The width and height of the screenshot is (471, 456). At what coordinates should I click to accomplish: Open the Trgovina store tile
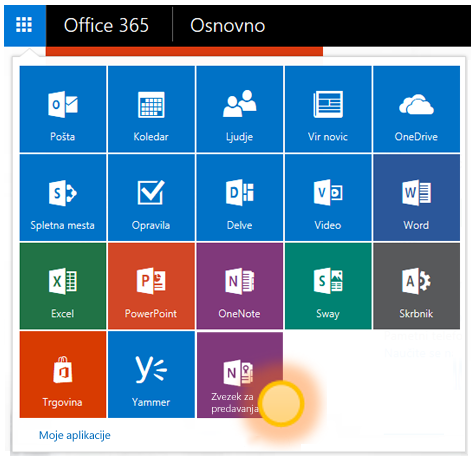(x=63, y=374)
